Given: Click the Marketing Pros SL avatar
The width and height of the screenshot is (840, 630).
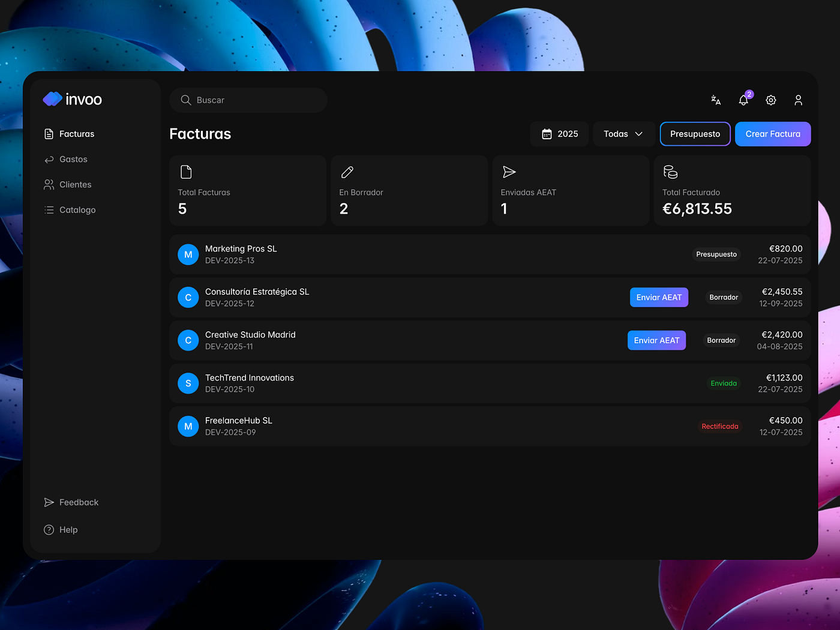Looking at the screenshot, I should (188, 254).
